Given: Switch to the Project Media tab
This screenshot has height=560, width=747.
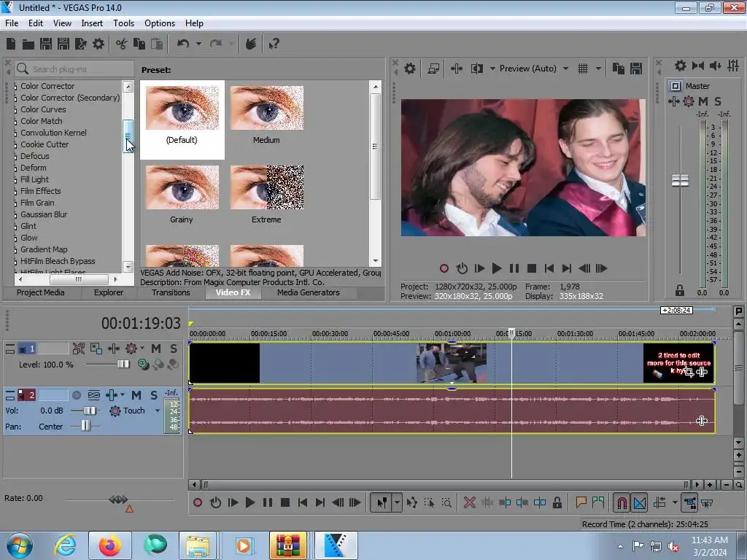Looking at the screenshot, I should 41,292.
